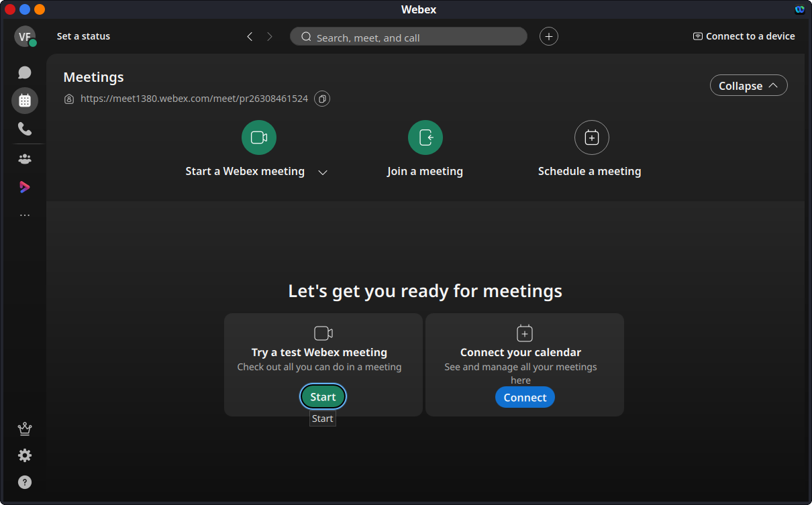Click 'Connect your calendar' title
Image resolution: width=812 pixels, height=505 pixels.
click(521, 352)
